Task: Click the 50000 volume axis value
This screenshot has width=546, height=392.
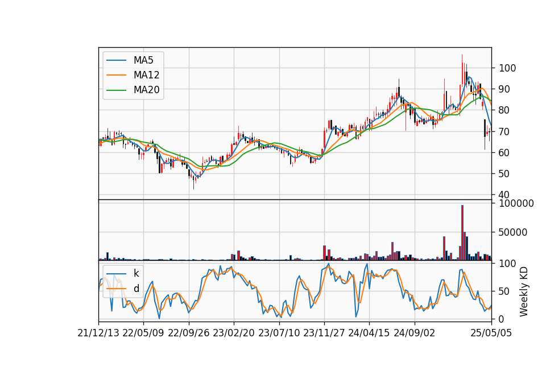Action: pyautogui.click(x=513, y=232)
